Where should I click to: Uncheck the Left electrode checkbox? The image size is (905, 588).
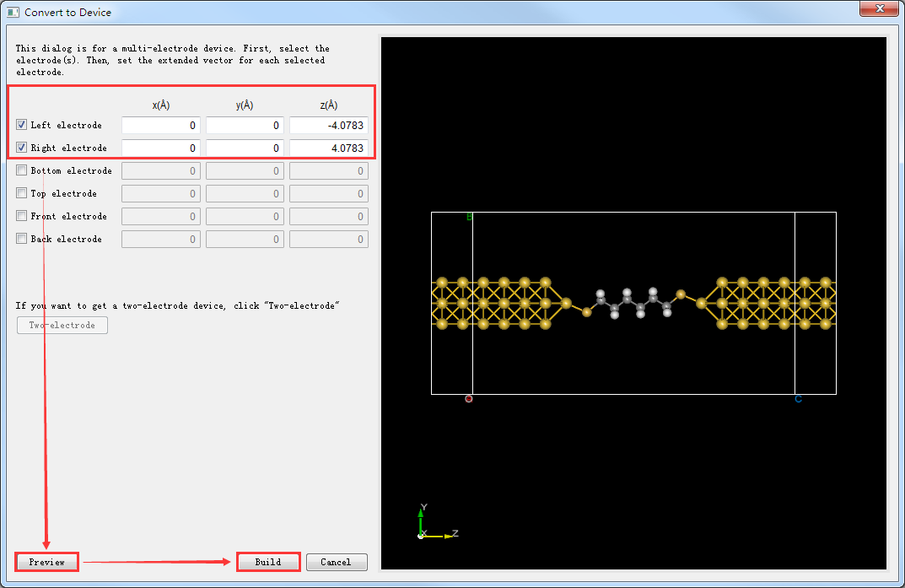[22, 125]
